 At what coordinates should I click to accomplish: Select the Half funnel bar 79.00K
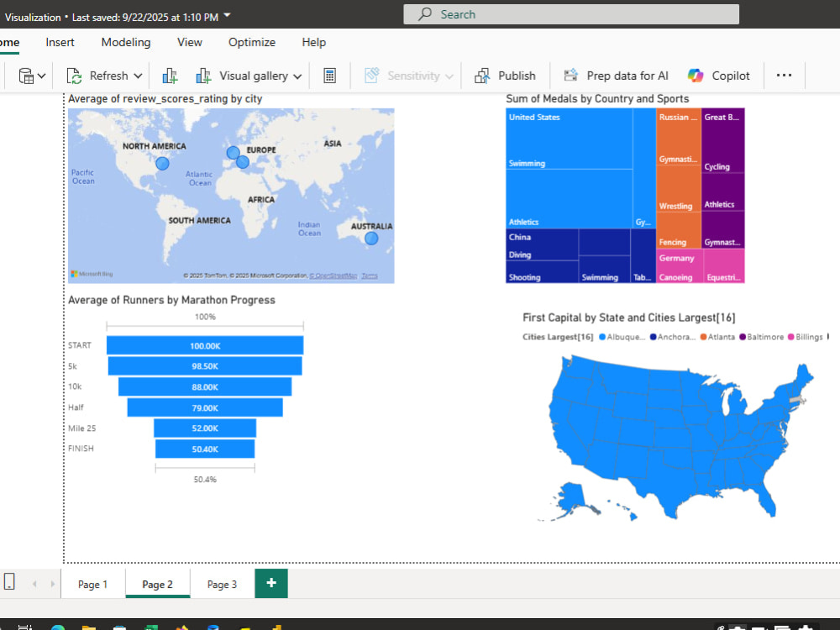[x=205, y=407]
